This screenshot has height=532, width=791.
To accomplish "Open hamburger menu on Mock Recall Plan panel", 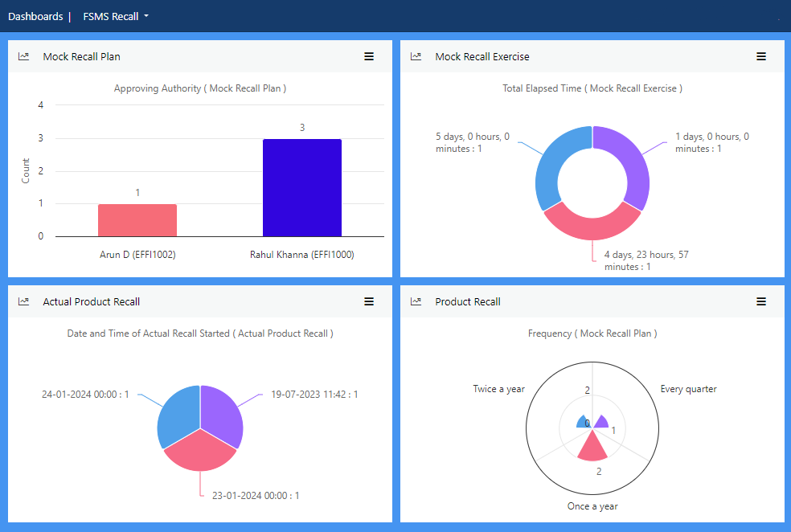I will pos(369,56).
